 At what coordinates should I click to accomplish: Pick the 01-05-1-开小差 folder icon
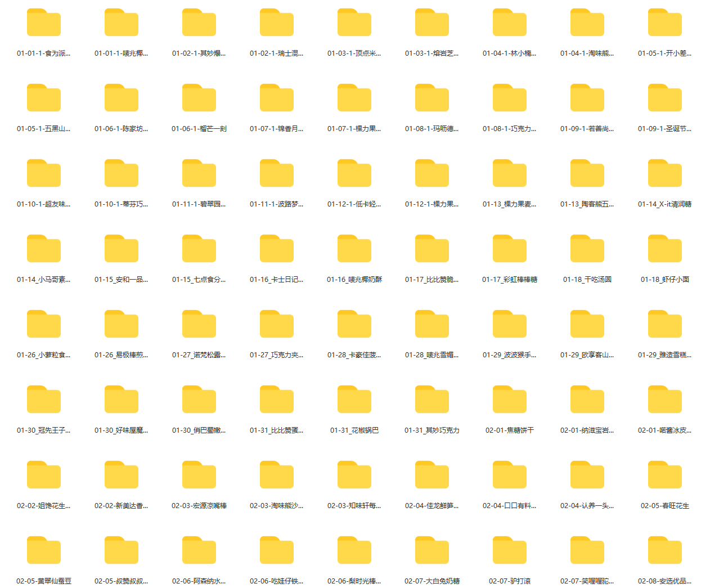665,23
